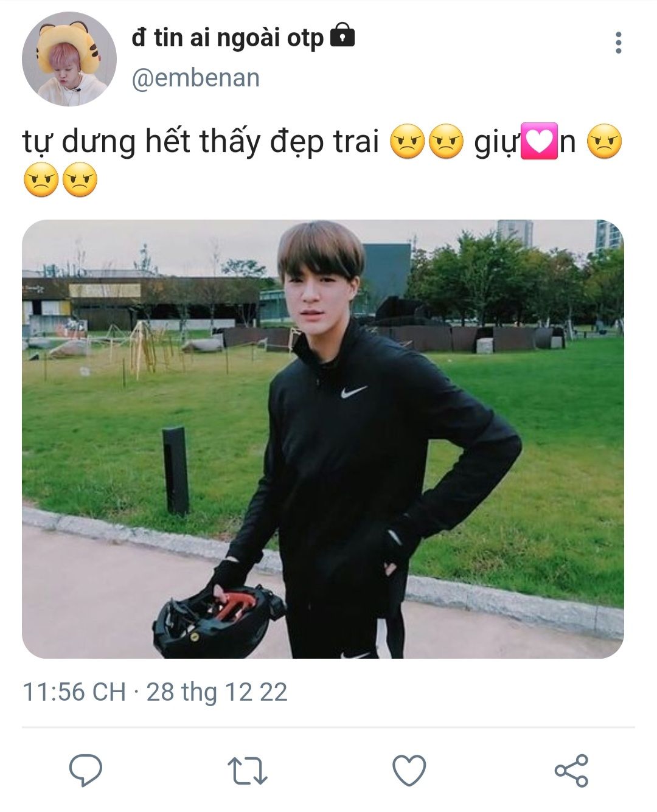Open the profile avatar with tiger hat
Viewport: 657px width, 812px height.
click(x=69, y=58)
